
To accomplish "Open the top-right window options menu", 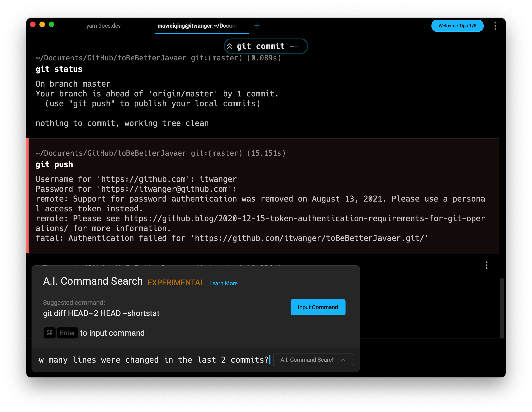I will click(495, 26).
